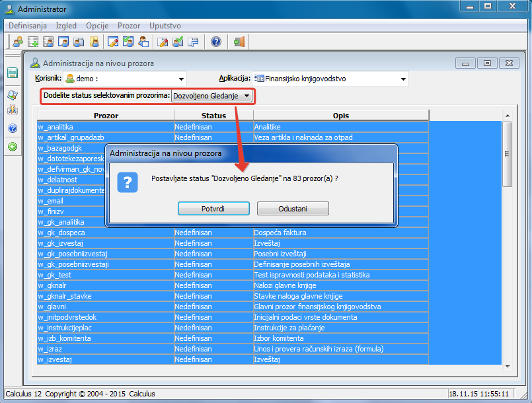Click the green floppy disk save icon
This screenshot has width=532, height=403.
13,73
